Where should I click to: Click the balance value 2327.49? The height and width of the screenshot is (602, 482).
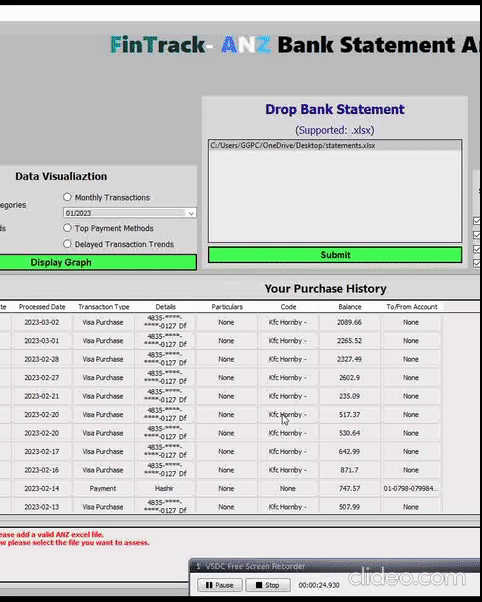coord(349,359)
